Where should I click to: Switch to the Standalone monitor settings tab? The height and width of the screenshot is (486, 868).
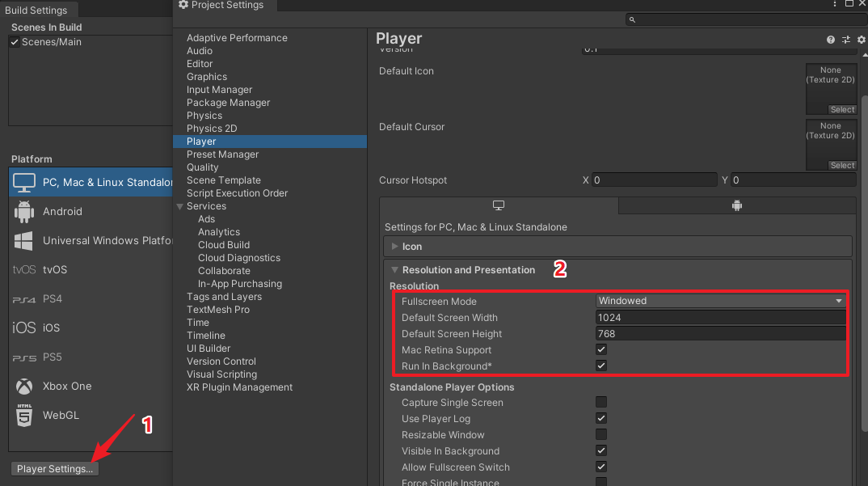point(499,205)
